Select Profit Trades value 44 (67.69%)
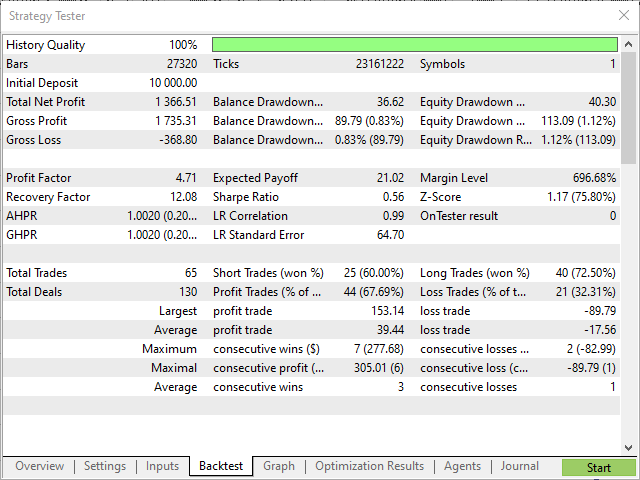Image resolution: width=640 pixels, height=480 pixels. click(373, 292)
